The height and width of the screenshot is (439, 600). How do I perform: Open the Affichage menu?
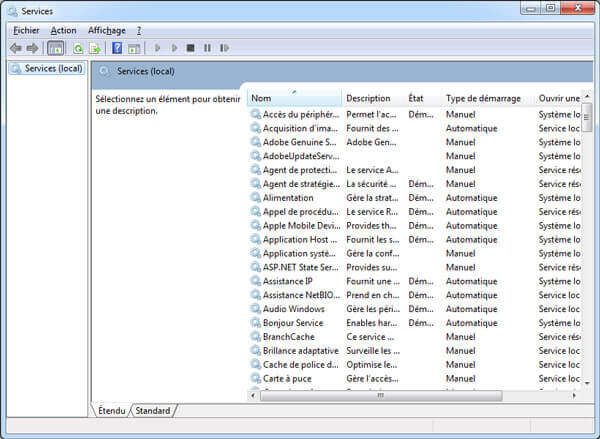107,31
